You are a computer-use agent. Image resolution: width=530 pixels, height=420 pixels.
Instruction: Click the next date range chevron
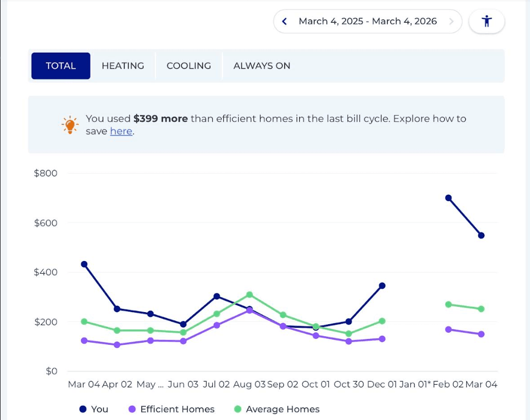click(451, 22)
